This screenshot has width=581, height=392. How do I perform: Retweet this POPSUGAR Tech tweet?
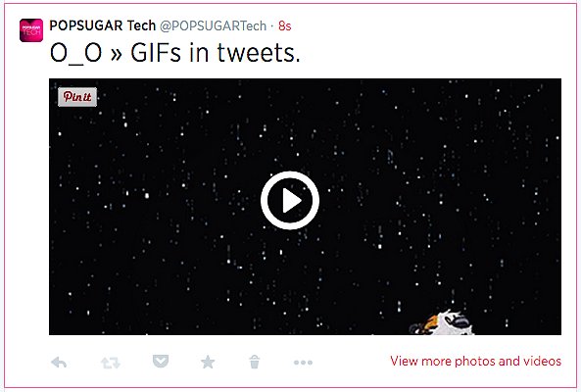[111, 363]
